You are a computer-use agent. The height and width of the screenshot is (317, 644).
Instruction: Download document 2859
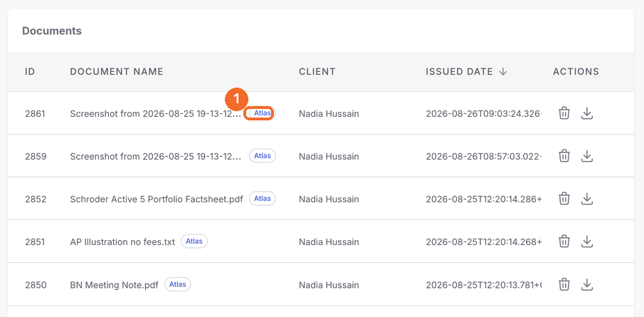click(587, 156)
